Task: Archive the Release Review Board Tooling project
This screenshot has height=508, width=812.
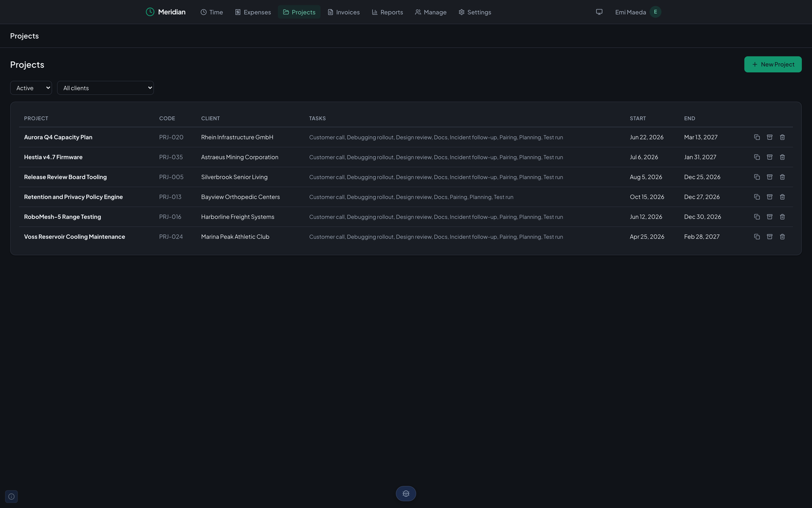Action: (770, 177)
